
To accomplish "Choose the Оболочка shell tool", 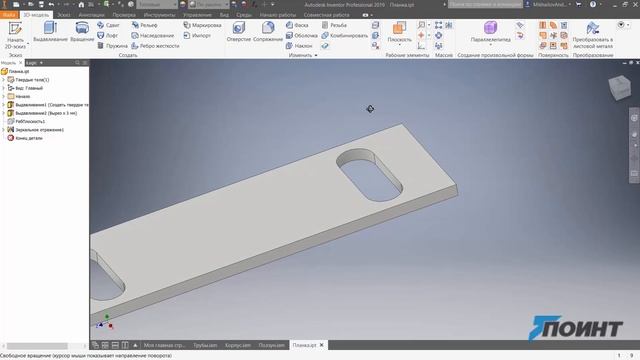I will click(x=301, y=36).
